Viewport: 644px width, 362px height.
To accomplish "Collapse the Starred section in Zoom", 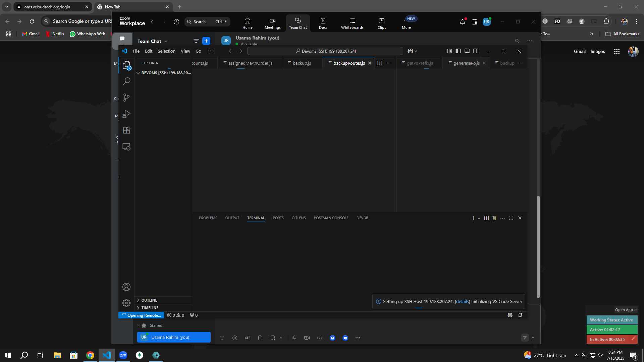I will [138, 325].
